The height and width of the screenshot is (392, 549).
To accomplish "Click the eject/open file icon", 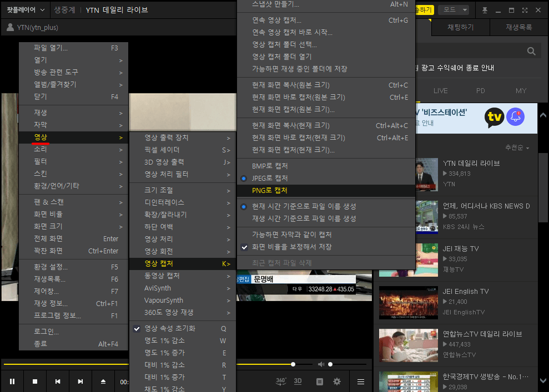I will (103, 381).
